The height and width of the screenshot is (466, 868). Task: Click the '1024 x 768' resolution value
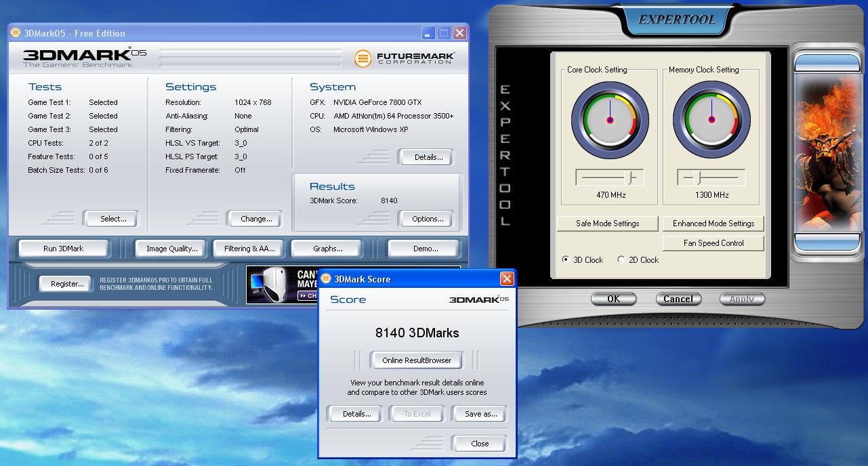pos(253,102)
